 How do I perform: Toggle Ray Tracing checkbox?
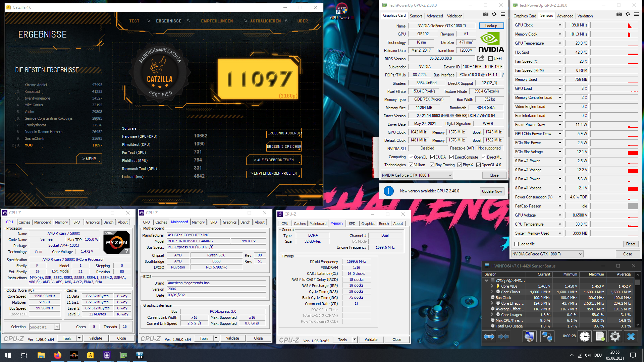point(432,165)
